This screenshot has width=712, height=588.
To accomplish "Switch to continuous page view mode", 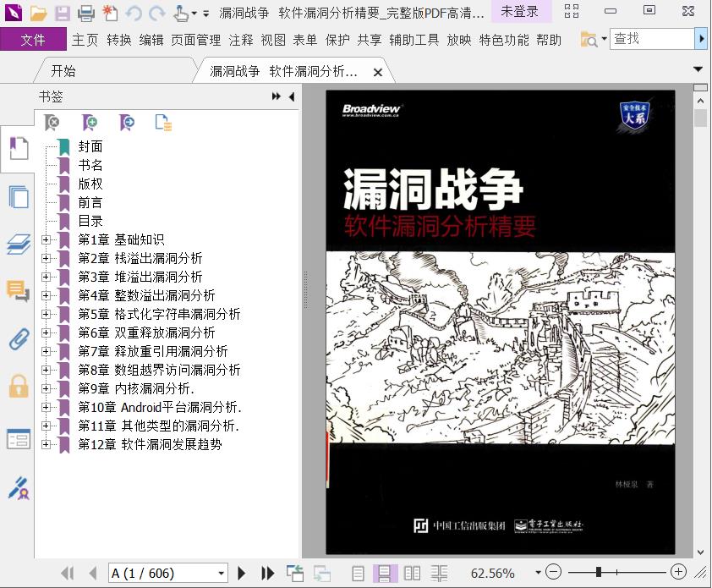I will [384, 574].
